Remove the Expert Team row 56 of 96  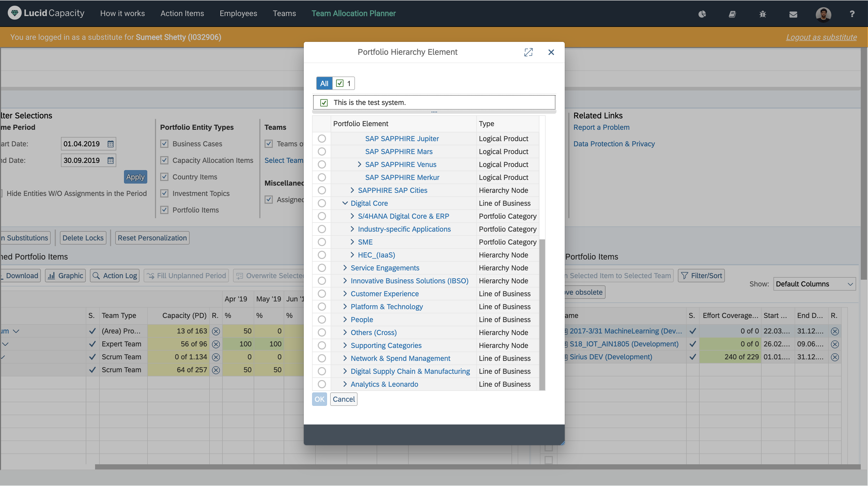216,344
